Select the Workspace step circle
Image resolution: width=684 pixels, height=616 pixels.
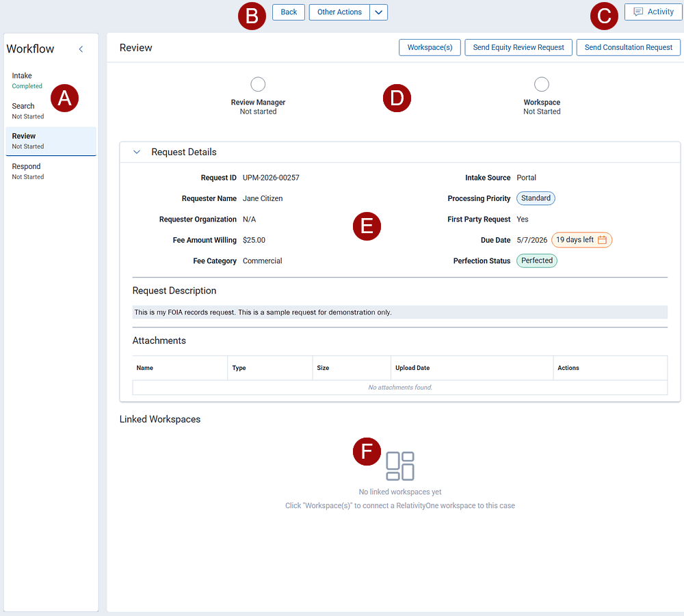(542, 84)
